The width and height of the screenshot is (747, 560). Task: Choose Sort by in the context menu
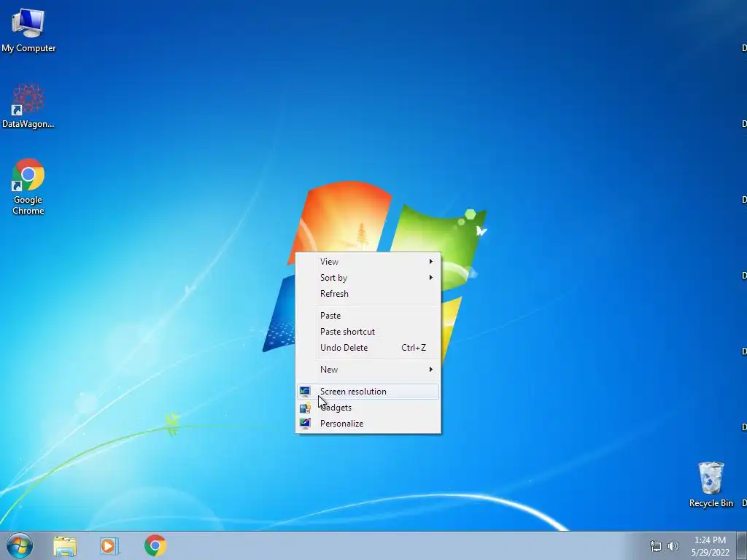368,278
